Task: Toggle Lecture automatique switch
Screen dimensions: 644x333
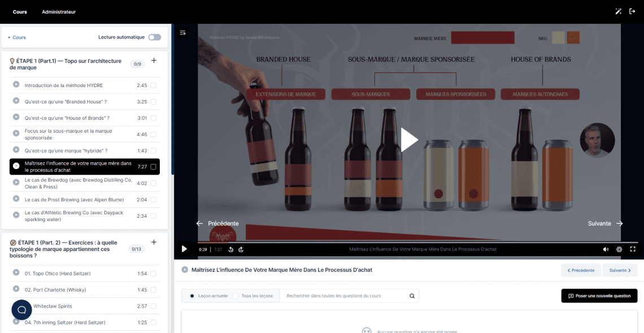Action: (155, 37)
